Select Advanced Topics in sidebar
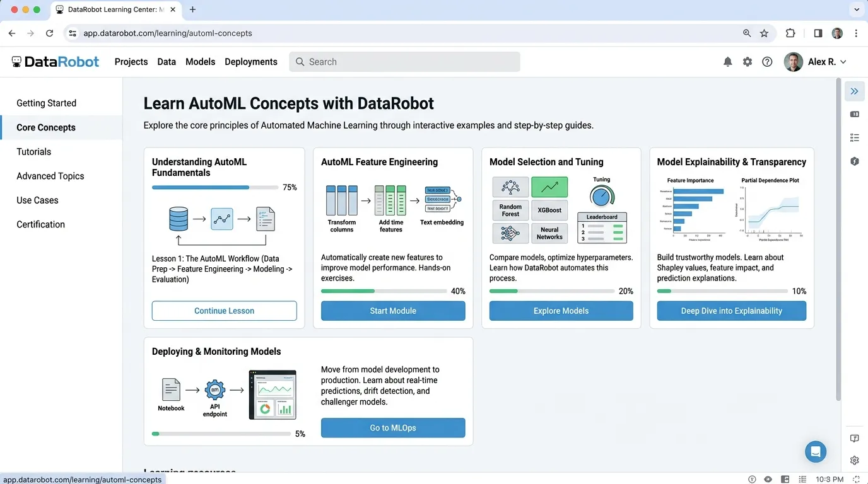This screenshot has width=868, height=484. click(x=61, y=176)
